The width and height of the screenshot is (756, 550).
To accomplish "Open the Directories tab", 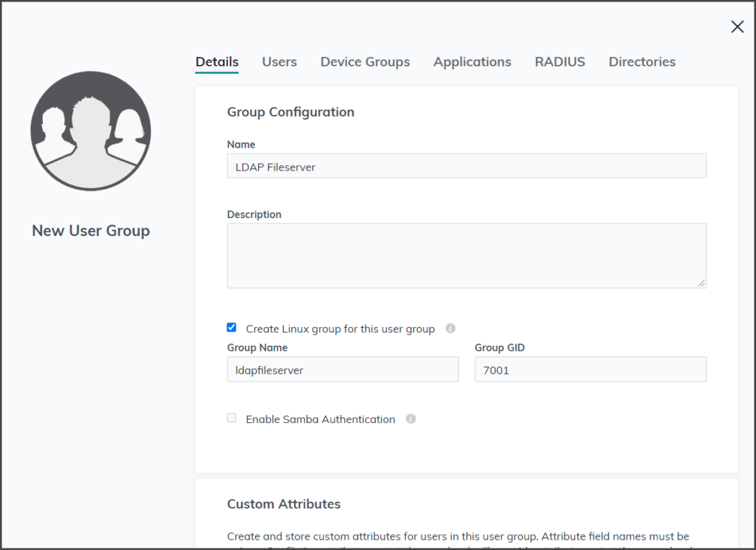I will [x=642, y=62].
